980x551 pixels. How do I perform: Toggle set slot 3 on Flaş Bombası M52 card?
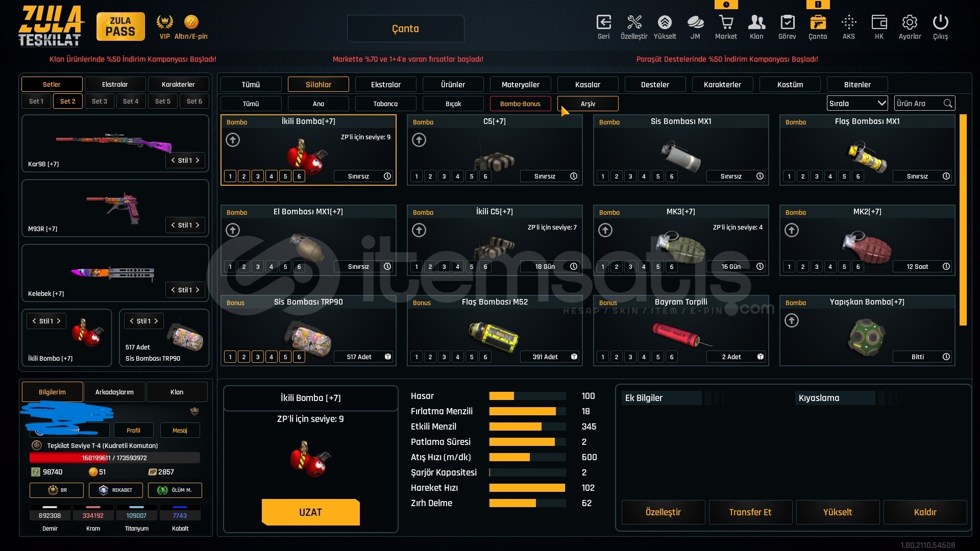tap(444, 357)
